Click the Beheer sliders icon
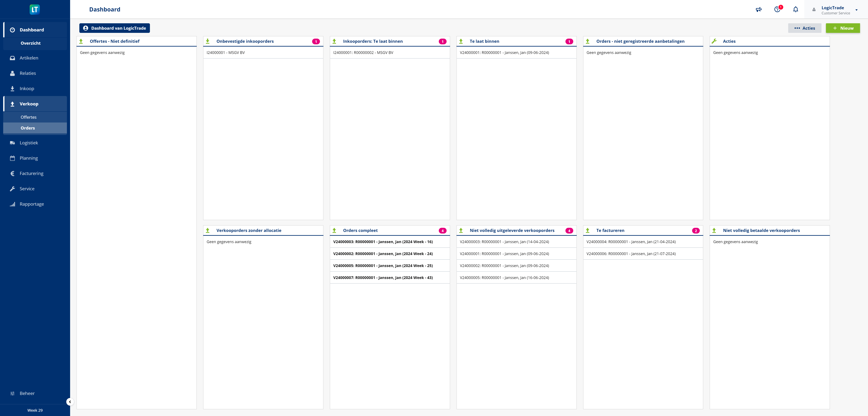The image size is (868, 416). pyautogui.click(x=12, y=393)
